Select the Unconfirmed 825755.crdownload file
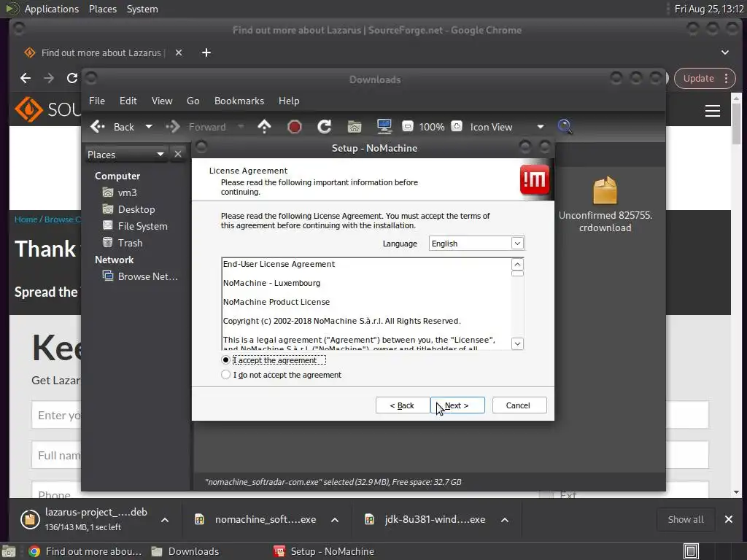The height and width of the screenshot is (560, 747). 605,205
